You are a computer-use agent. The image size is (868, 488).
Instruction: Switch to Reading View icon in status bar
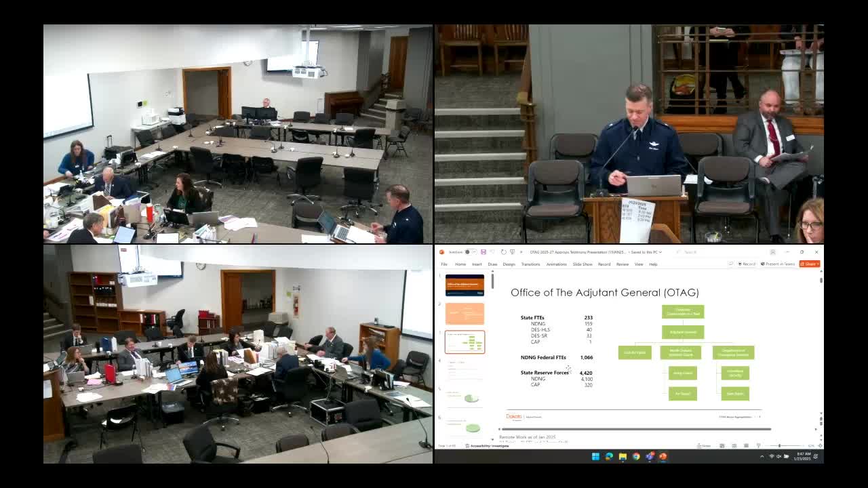click(x=746, y=446)
